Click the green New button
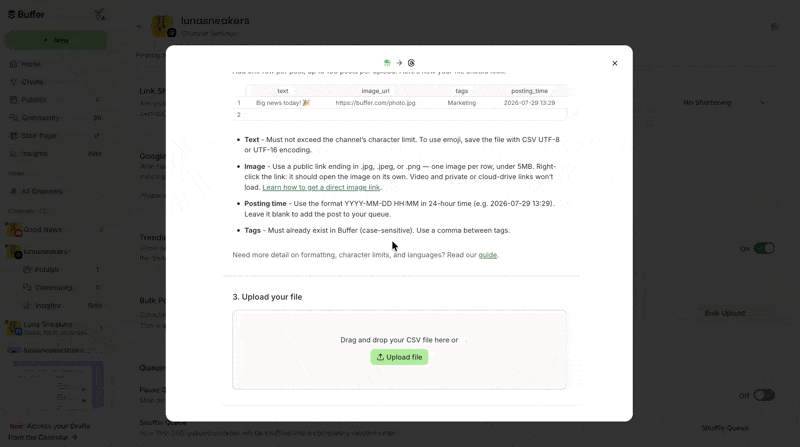The height and width of the screenshot is (447, 800). (x=56, y=40)
